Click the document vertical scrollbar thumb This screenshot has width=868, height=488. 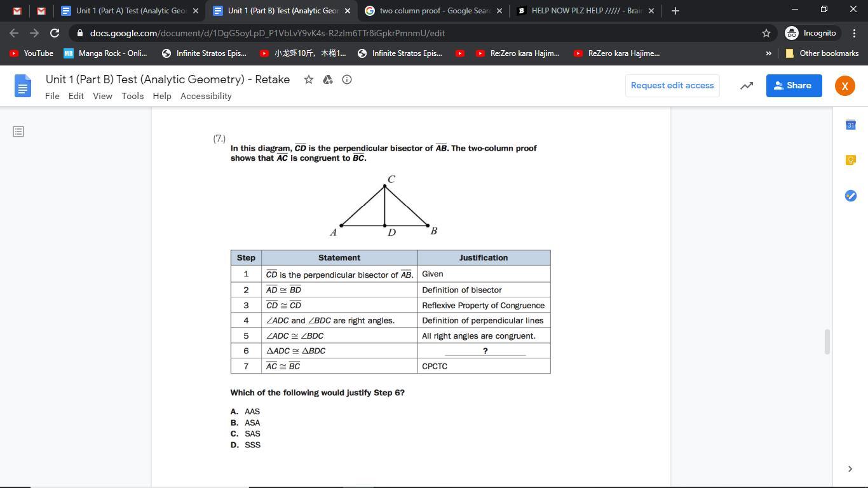[827, 342]
